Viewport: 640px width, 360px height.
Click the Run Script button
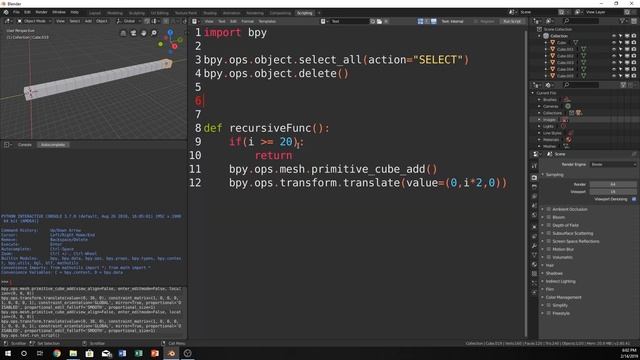(511, 21)
